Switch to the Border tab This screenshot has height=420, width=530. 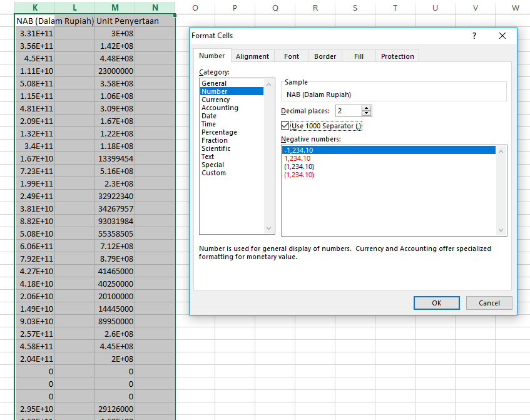point(325,56)
